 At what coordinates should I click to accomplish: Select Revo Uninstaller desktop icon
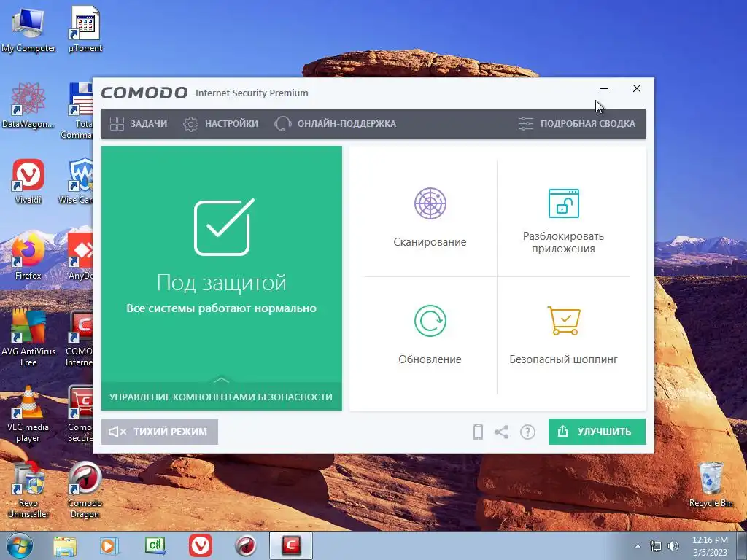[28, 491]
